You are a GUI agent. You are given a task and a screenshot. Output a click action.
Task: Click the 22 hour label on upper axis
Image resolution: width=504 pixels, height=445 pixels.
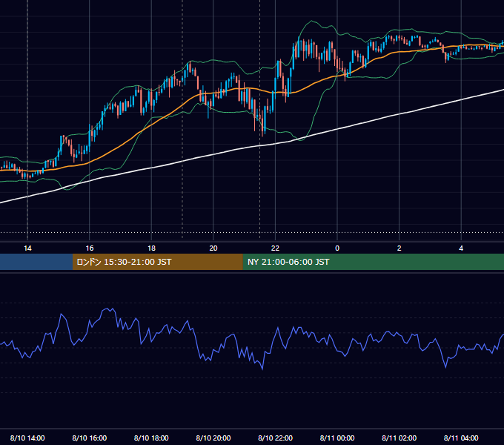coord(275,248)
